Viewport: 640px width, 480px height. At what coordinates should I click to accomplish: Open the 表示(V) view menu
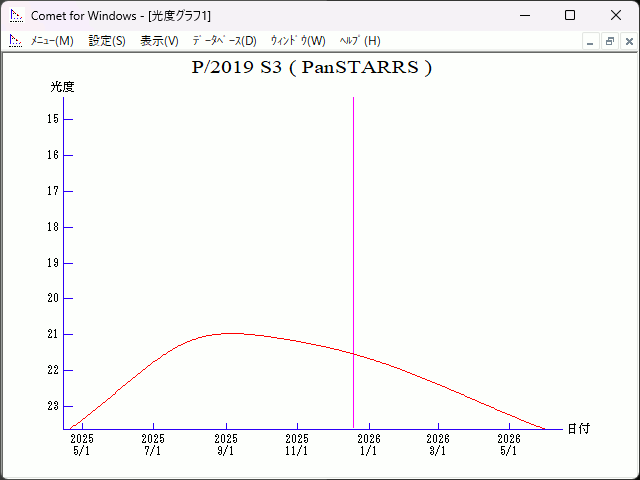point(159,41)
